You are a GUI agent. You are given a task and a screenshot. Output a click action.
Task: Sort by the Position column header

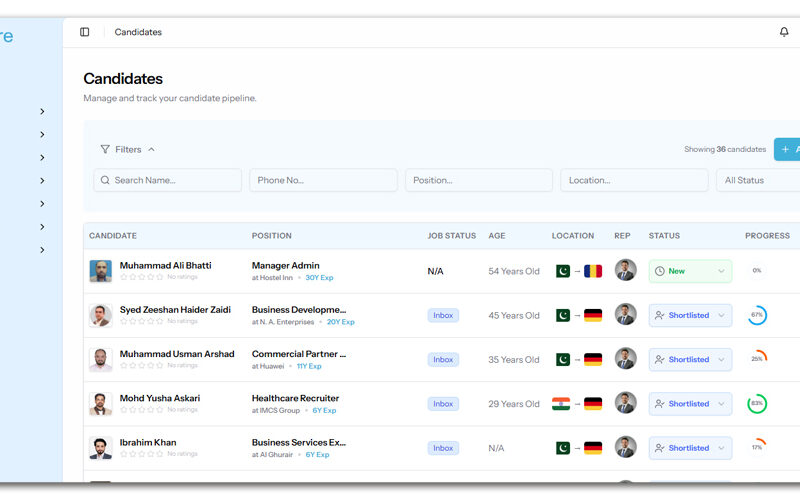click(x=272, y=236)
